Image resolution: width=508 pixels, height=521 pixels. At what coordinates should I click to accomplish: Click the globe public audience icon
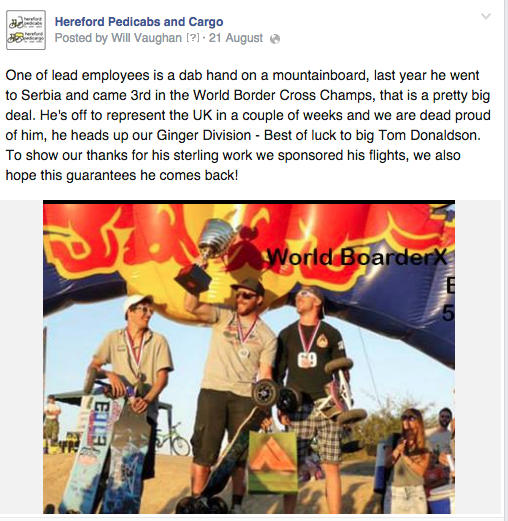tap(275, 39)
